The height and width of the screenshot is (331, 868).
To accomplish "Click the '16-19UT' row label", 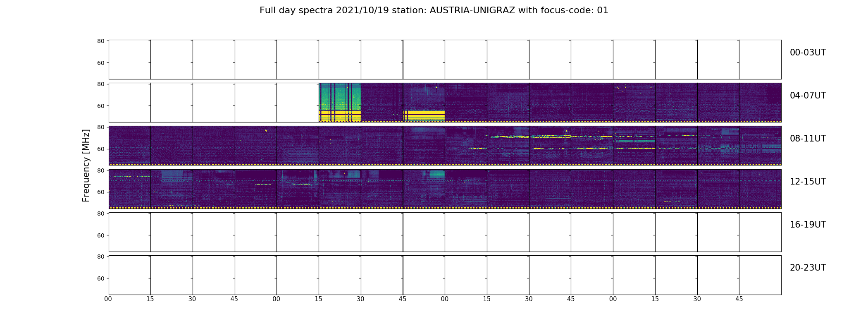I will 808,225.
